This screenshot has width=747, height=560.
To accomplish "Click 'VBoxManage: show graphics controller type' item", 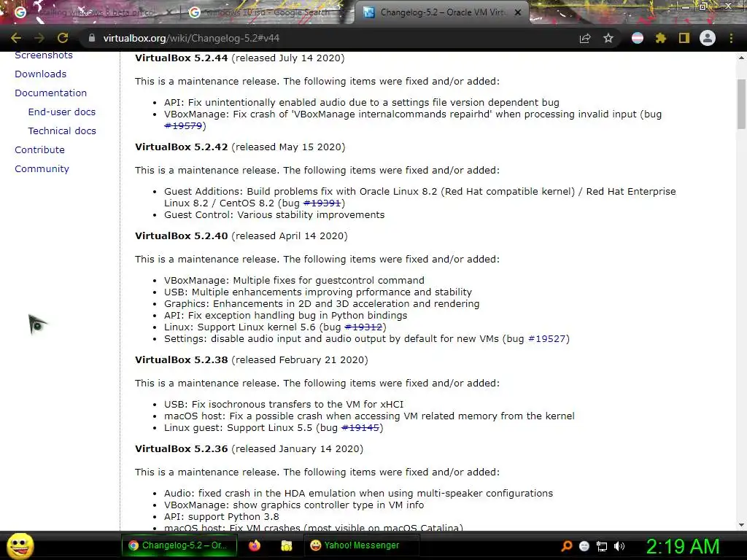I will (294, 505).
